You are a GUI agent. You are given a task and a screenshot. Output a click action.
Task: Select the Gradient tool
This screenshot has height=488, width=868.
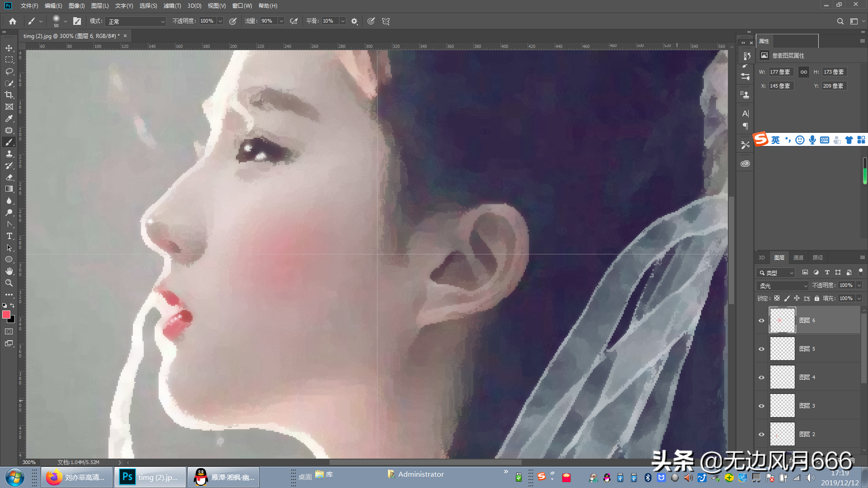9,189
